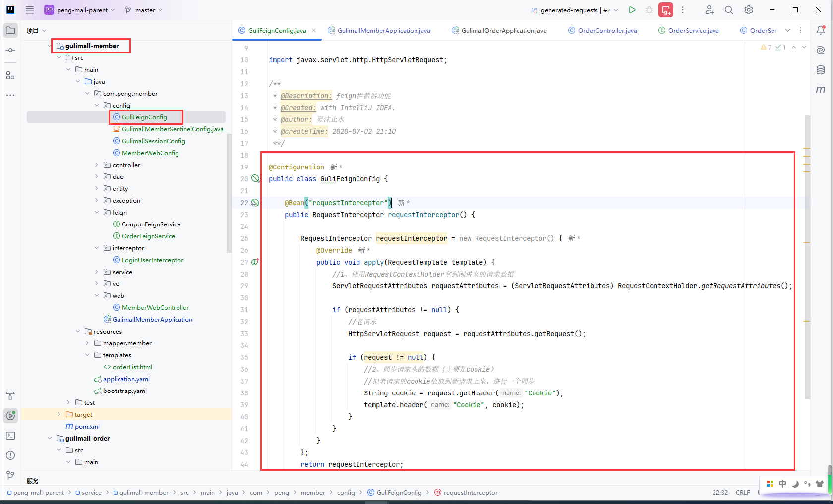Close the GuliFeignConfig.java tab
833x504 pixels.
point(314,30)
